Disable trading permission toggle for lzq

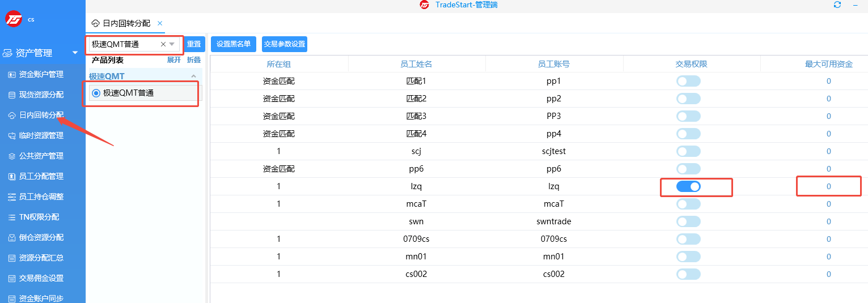688,186
